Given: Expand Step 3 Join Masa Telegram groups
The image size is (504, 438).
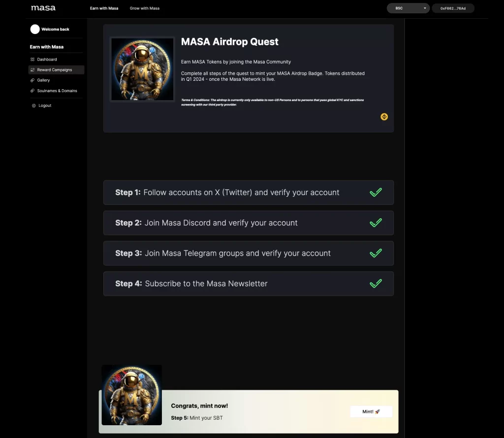Looking at the screenshot, I should pos(249,253).
